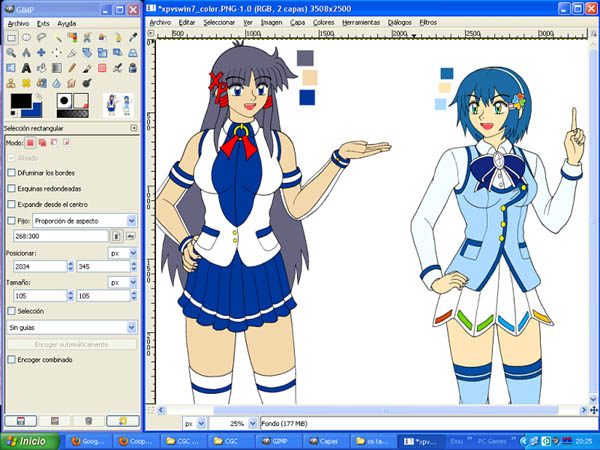
Task: Select the Smudge tool
Action: pyautogui.click(x=72, y=83)
